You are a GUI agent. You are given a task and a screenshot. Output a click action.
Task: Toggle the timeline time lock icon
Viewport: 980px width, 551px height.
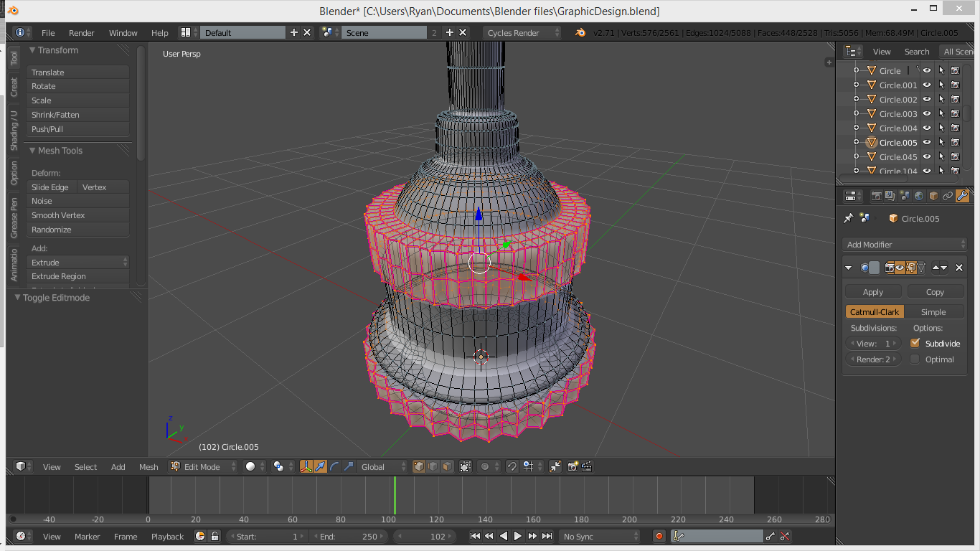pos(214,536)
